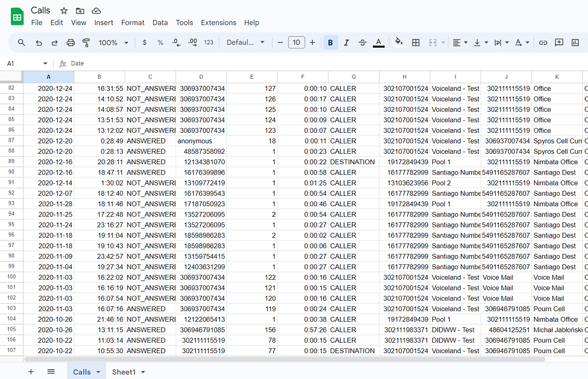Toggle bold formatting
Screen dimensions: 588x379
[330, 42]
